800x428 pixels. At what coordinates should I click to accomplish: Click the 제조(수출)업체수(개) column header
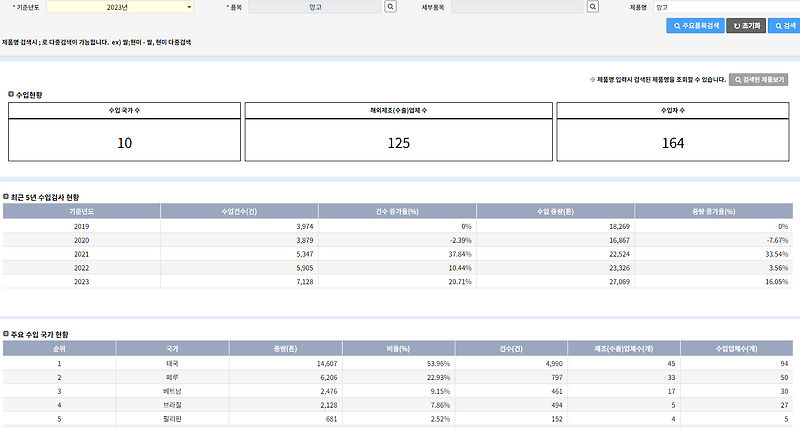pos(623,348)
